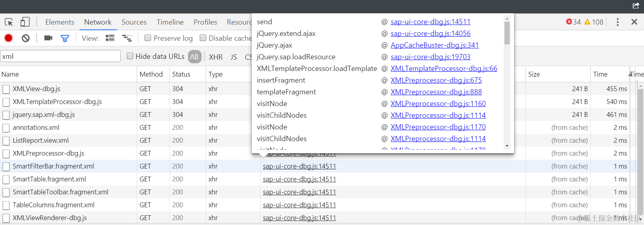The width and height of the screenshot is (644, 225).
Task: Open XMLPreprocessor-dbg.js:888 stack link
Action: (436, 92)
